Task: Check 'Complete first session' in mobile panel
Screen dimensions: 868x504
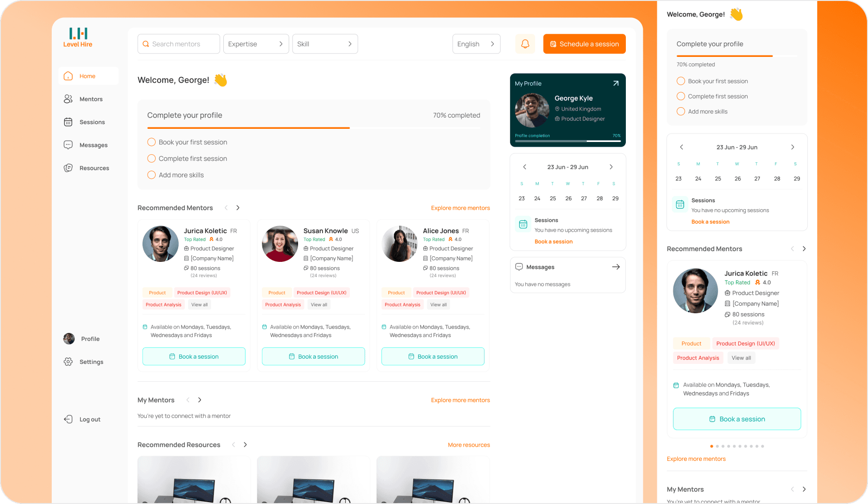Action: click(681, 96)
